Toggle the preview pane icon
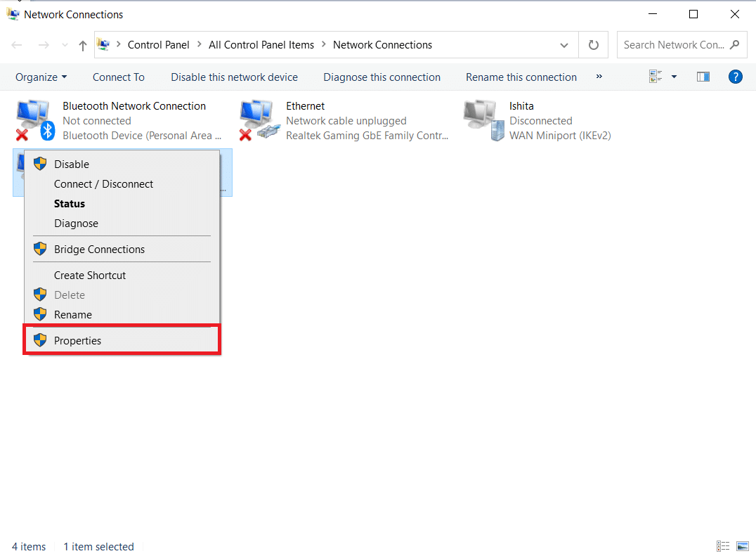 (x=703, y=77)
